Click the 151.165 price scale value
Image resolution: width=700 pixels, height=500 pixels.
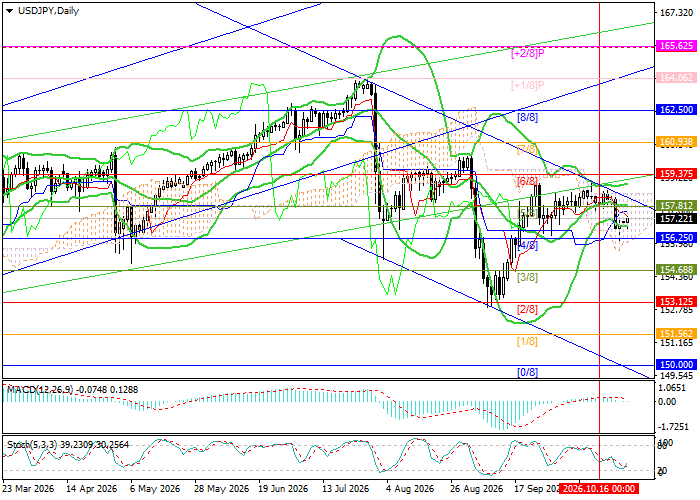[676, 342]
